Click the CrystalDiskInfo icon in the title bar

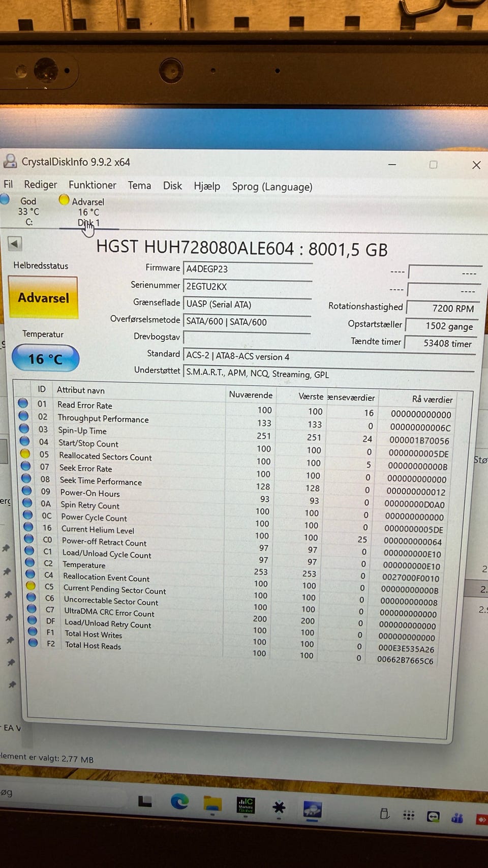(x=10, y=161)
